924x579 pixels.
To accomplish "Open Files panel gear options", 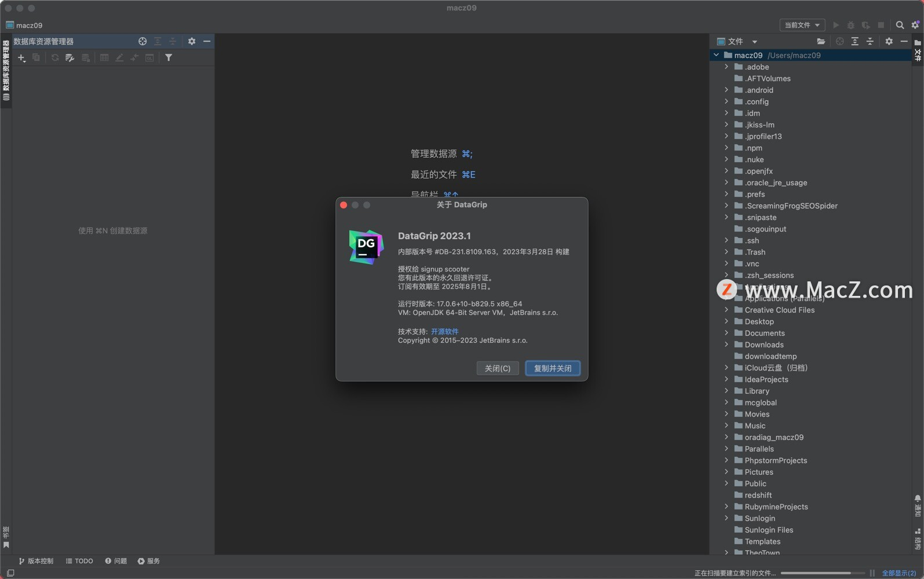I will pos(889,41).
